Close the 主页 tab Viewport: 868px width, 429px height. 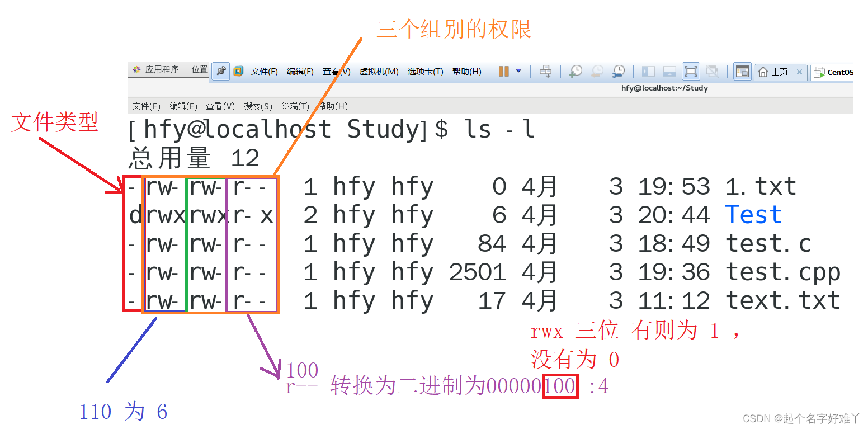pyautogui.click(x=799, y=72)
